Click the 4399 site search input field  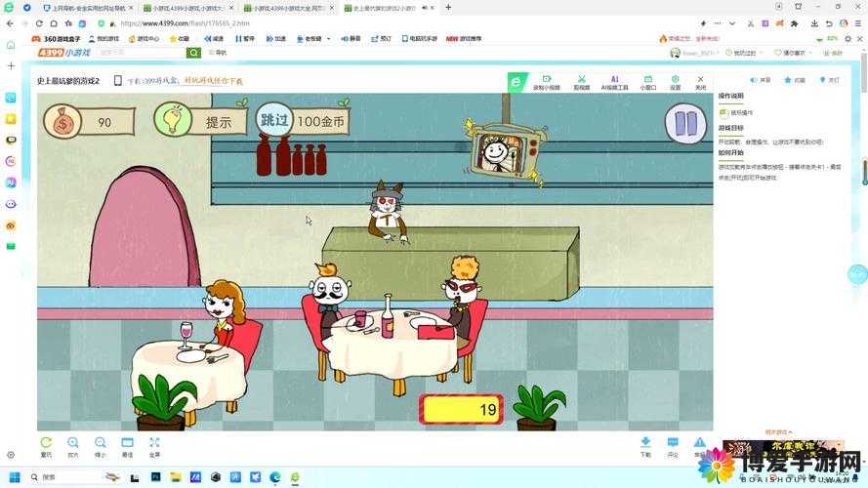pos(142,52)
